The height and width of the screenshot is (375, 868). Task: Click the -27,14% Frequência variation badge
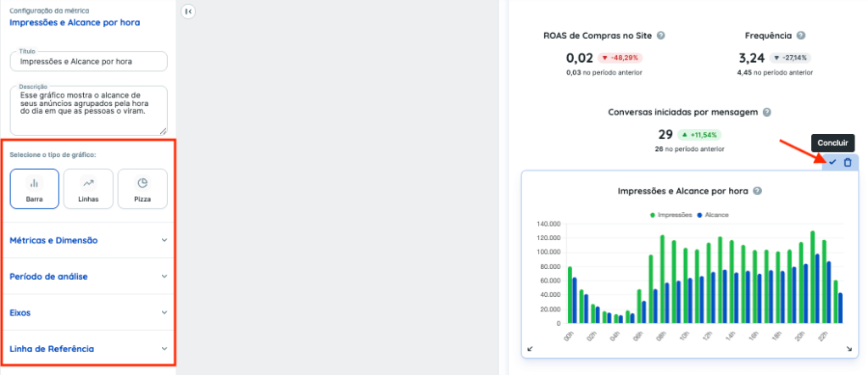pyautogui.click(x=792, y=58)
